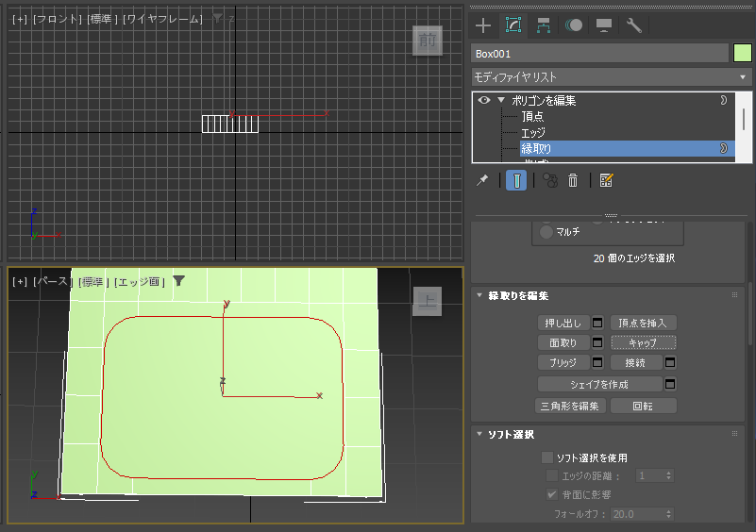Click フォールオフ value field

click(x=637, y=514)
